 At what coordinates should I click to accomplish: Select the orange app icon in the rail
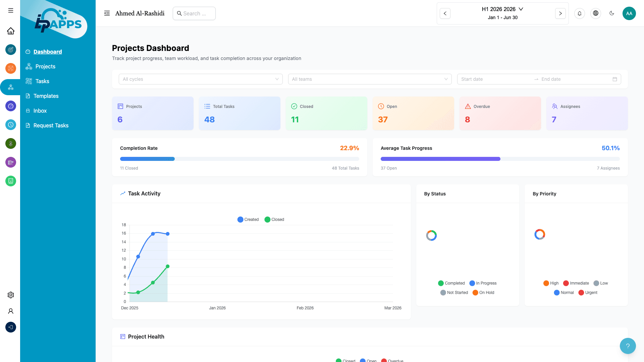[x=10, y=68]
